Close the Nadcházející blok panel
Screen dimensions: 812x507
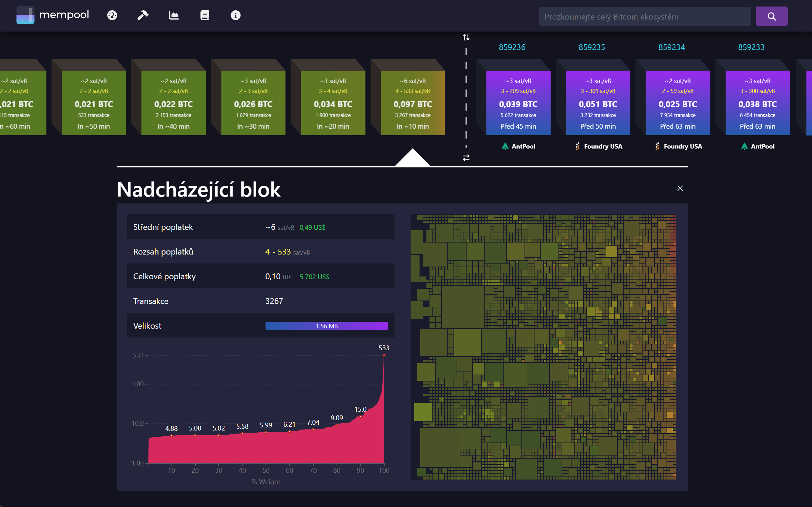click(680, 188)
